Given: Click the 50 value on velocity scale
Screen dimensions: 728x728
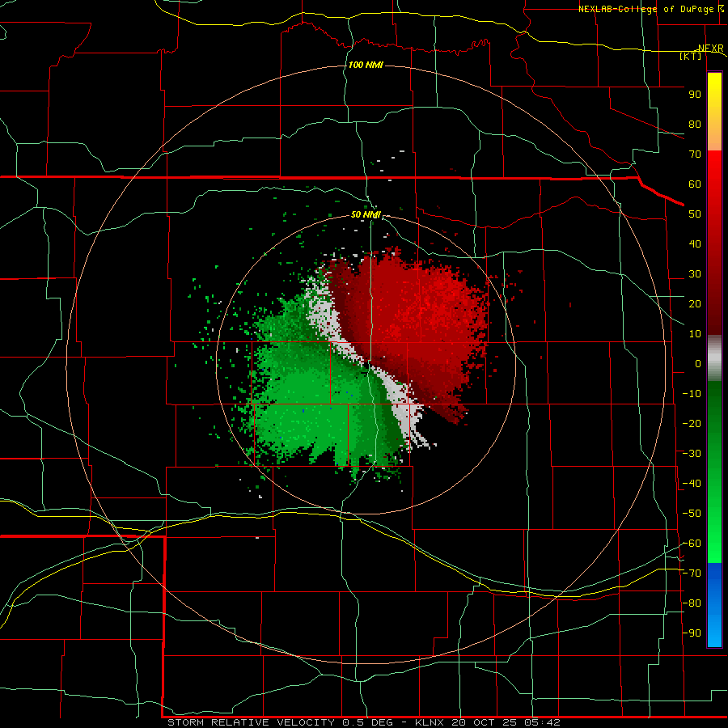Looking at the screenshot, I should point(695,214).
